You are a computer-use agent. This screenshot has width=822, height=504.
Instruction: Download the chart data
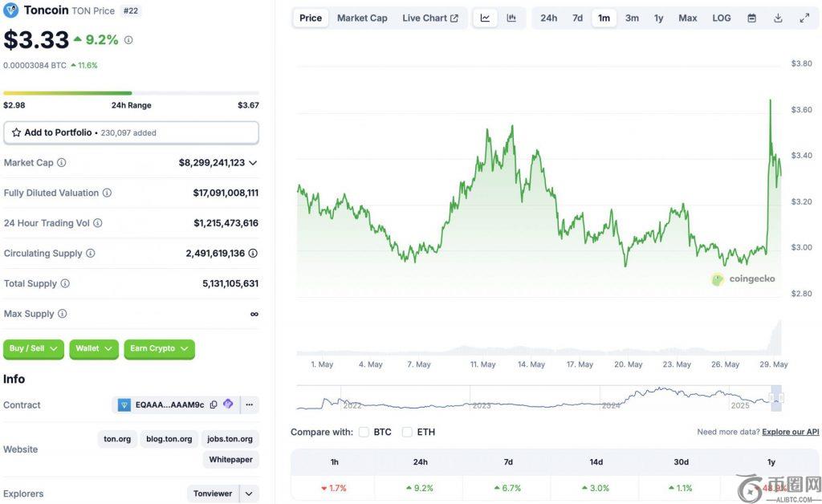[x=778, y=18]
